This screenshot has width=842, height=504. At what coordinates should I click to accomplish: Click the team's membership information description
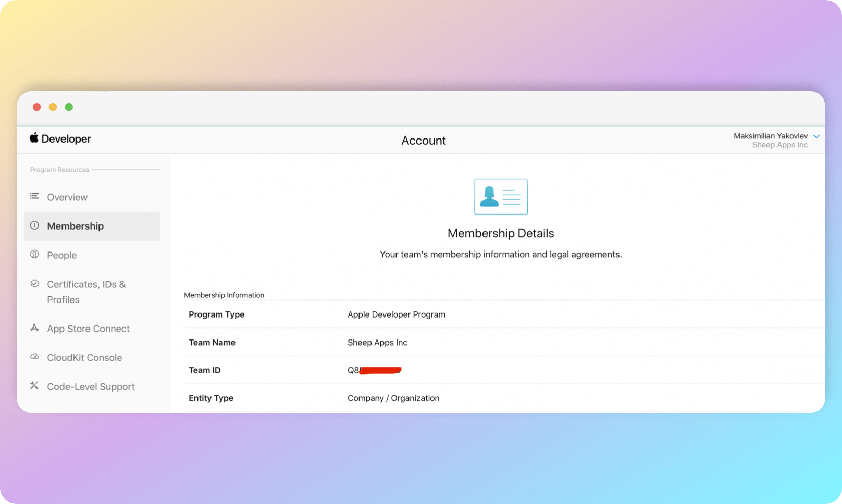[x=501, y=255]
